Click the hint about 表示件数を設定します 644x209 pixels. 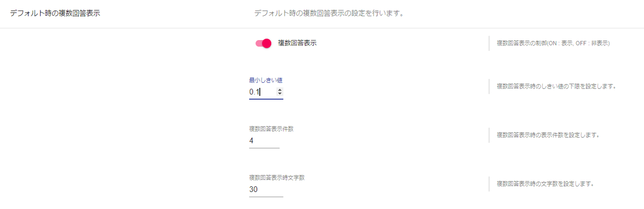548,135
